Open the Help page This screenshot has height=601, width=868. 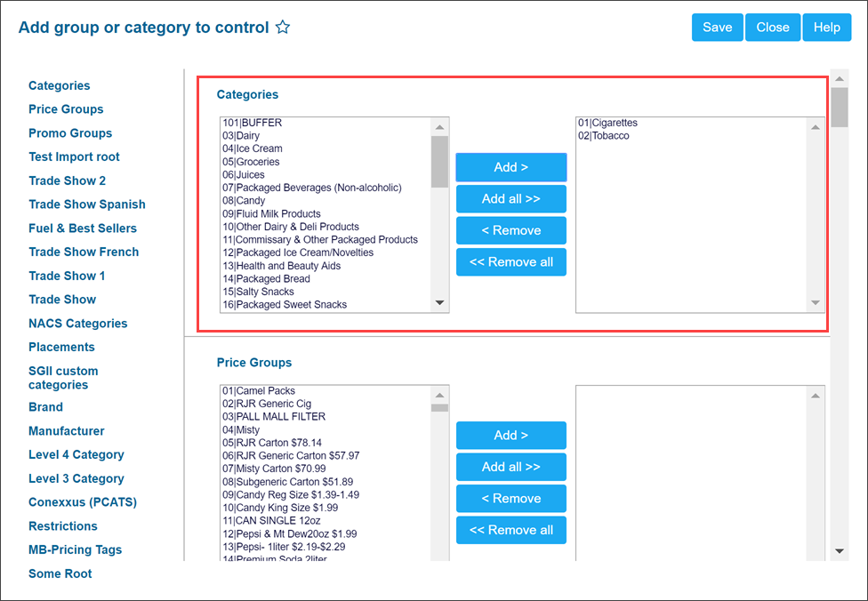coord(827,28)
